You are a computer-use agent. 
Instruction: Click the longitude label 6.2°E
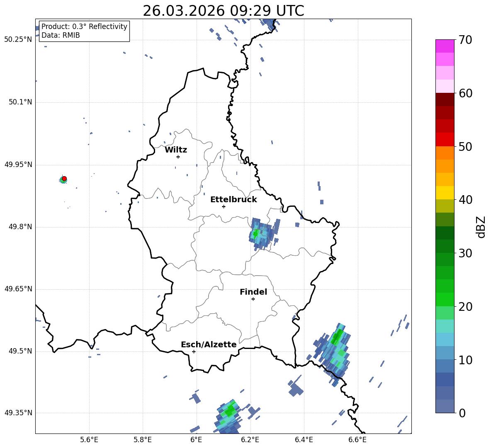pyautogui.click(x=250, y=440)
